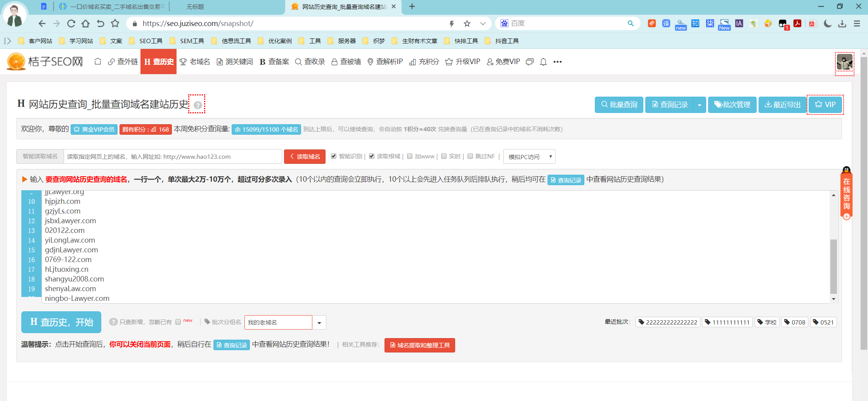This screenshot has height=401, width=868.
Task: Click the 查历史，开始 button
Action: 61,322
